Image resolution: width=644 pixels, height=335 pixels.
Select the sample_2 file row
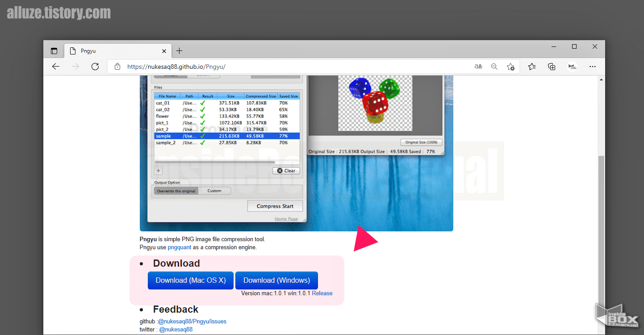227,143
